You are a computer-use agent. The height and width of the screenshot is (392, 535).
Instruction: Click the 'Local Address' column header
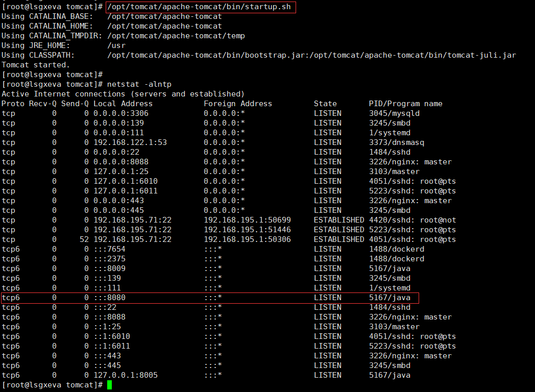pyautogui.click(x=123, y=104)
